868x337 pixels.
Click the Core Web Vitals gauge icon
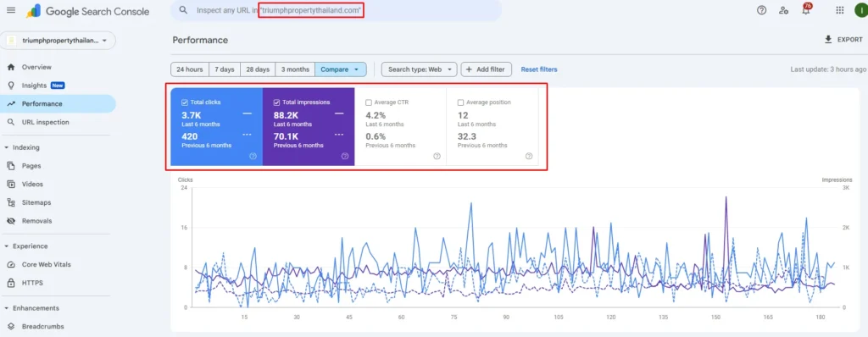[x=10, y=264]
